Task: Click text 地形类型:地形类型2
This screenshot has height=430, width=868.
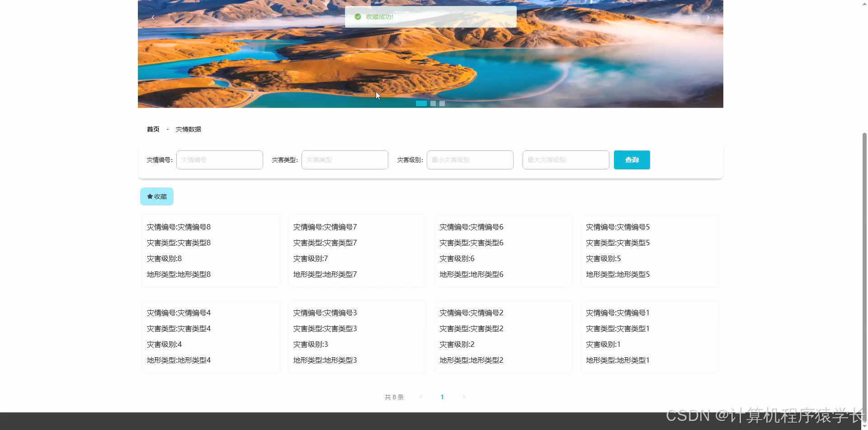Action: [x=472, y=360]
